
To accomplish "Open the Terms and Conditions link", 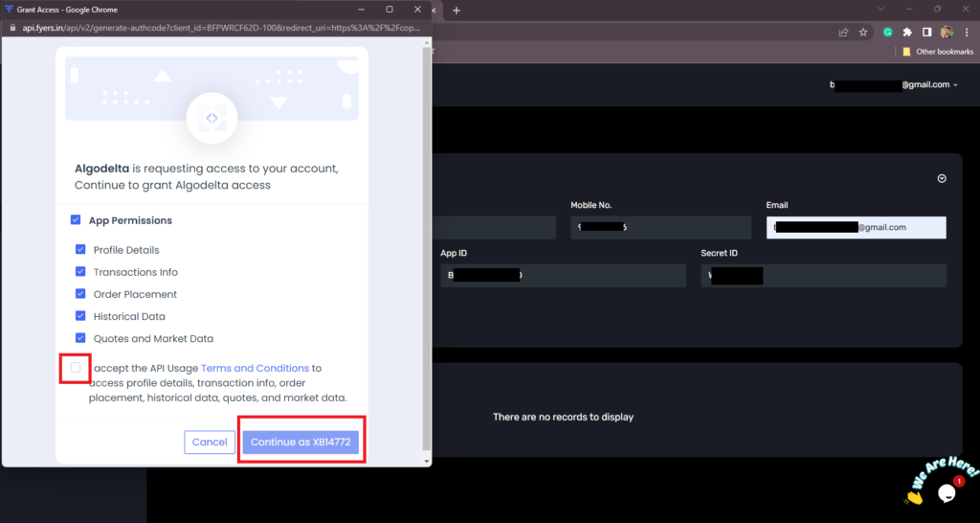I will [255, 368].
